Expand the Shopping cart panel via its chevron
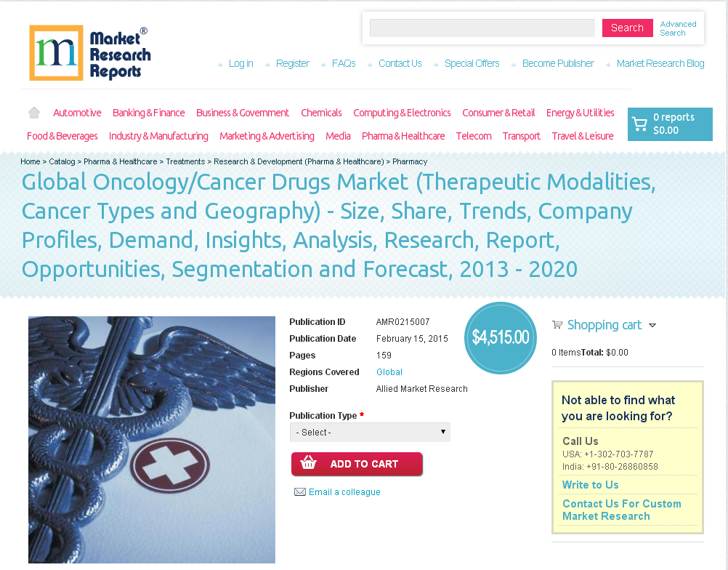This screenshot has height=570, width=728. [x=652, y=325]
